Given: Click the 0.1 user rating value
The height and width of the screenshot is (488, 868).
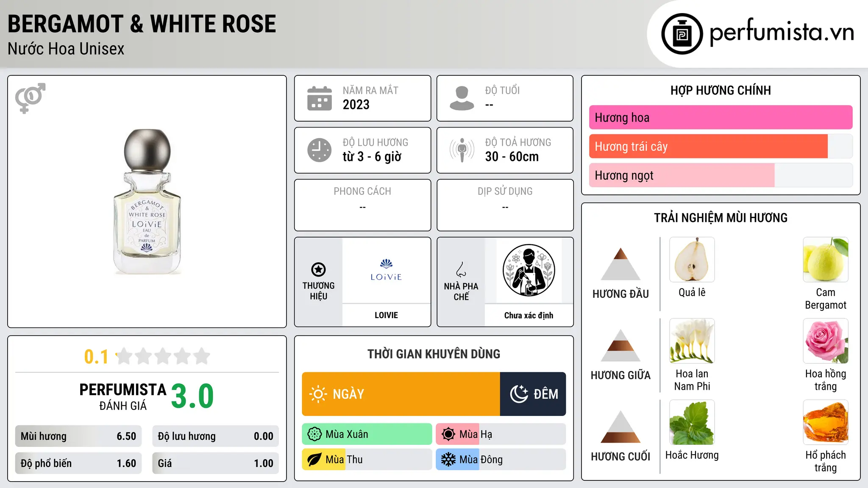Looking at the screenshot, I should coord(96,357).
